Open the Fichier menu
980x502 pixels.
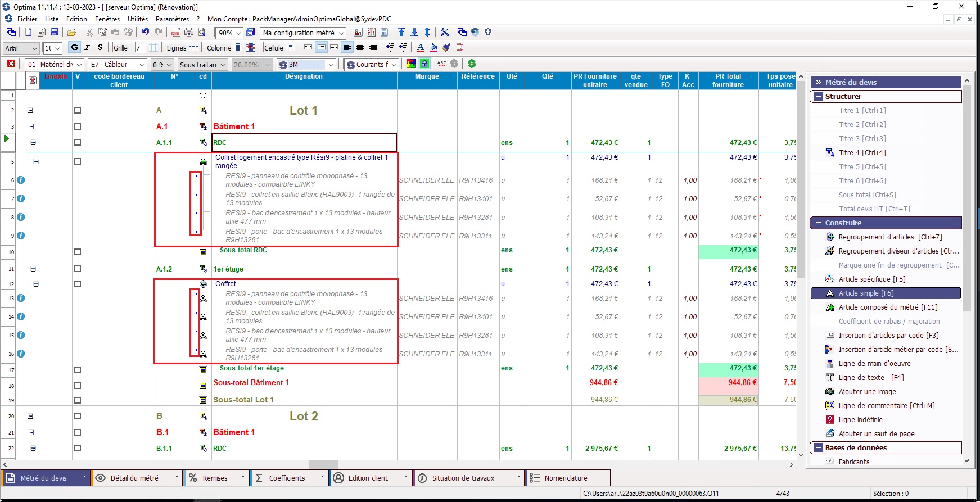pos(27,19)
